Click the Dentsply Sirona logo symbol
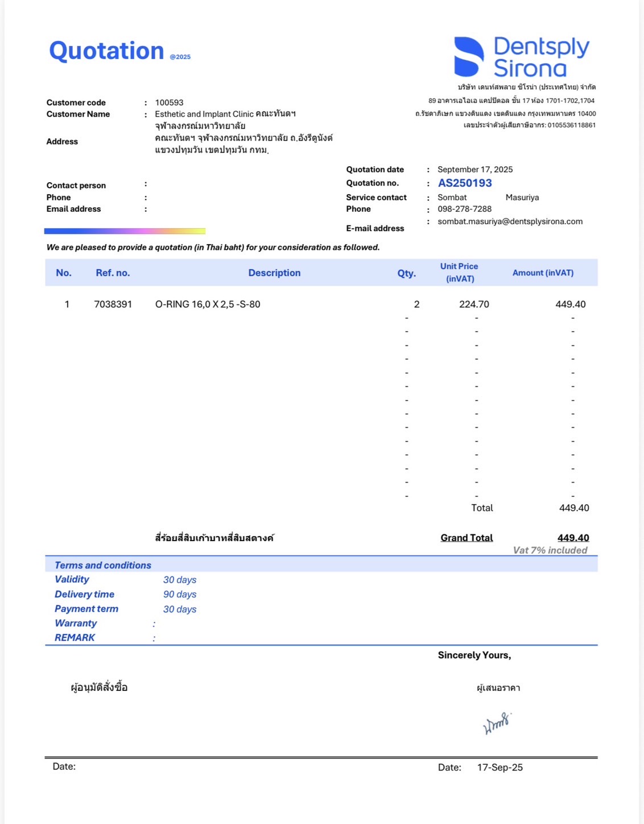 [x=469, y=57]
